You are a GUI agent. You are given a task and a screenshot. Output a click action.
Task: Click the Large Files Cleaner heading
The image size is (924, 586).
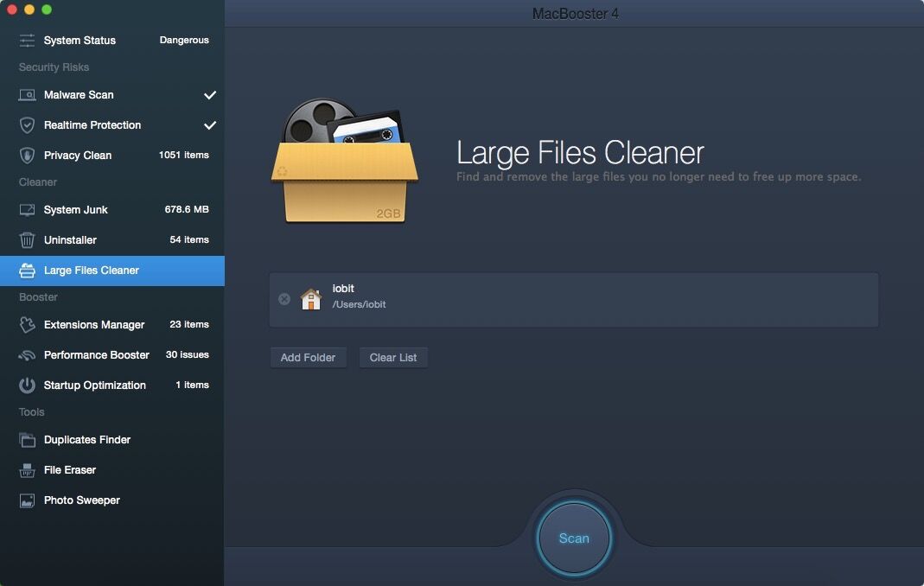coord(580,153)
